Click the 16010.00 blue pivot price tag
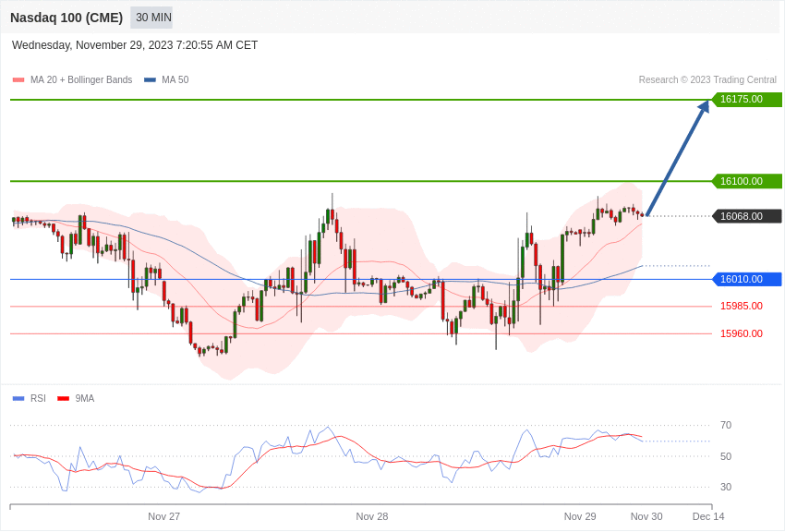 click(x=747, y=279)
